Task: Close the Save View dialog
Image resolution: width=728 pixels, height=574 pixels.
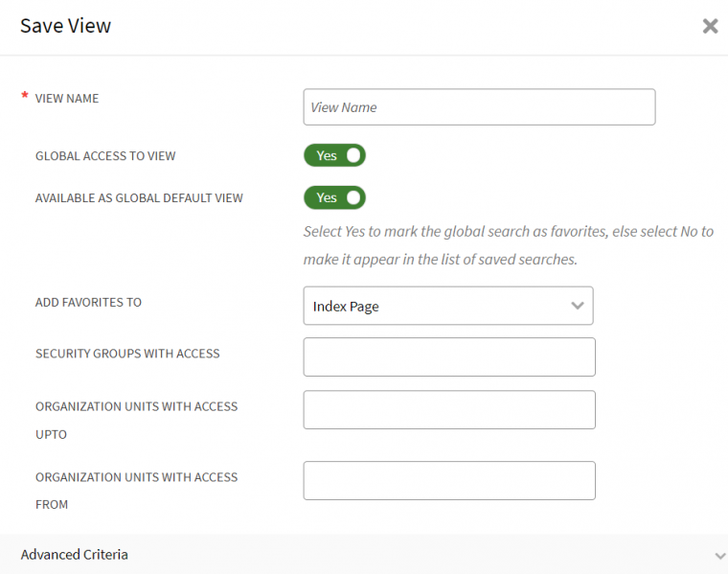Action: (x=710, y=26)
